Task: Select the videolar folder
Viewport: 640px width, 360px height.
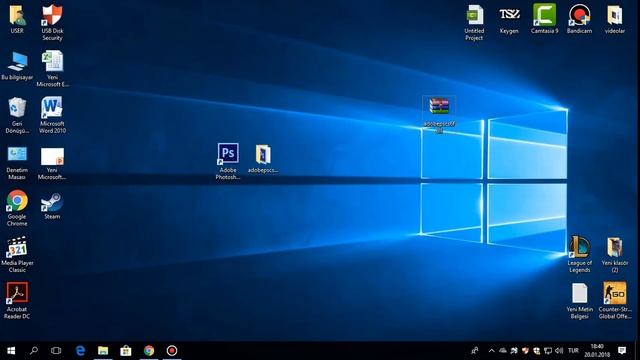Action: 615,19
